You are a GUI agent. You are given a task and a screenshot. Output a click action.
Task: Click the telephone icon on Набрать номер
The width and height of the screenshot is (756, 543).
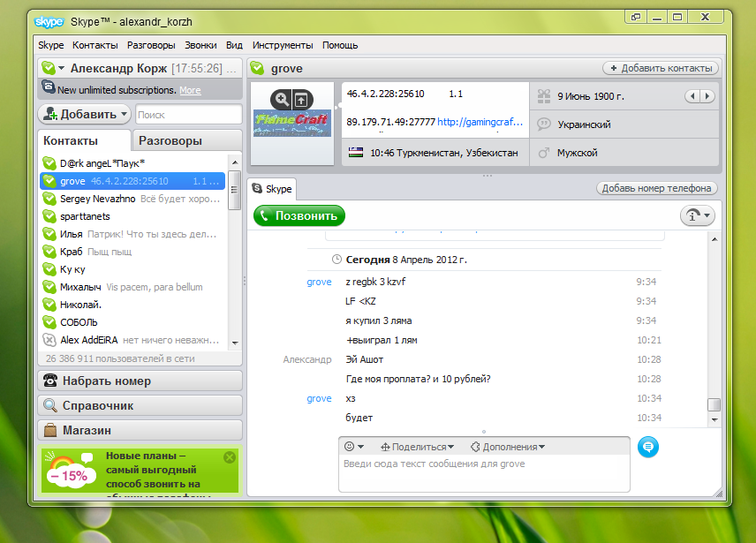(x=50, y=381)
